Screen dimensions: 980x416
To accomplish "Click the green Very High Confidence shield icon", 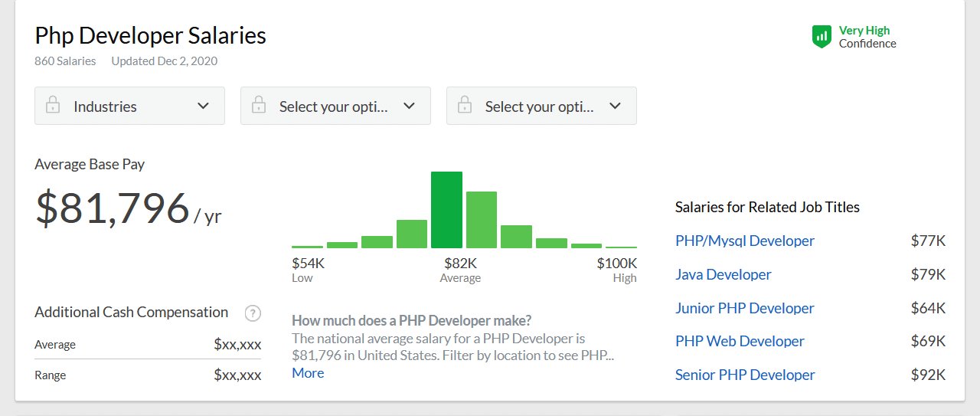I will [822, 36].
